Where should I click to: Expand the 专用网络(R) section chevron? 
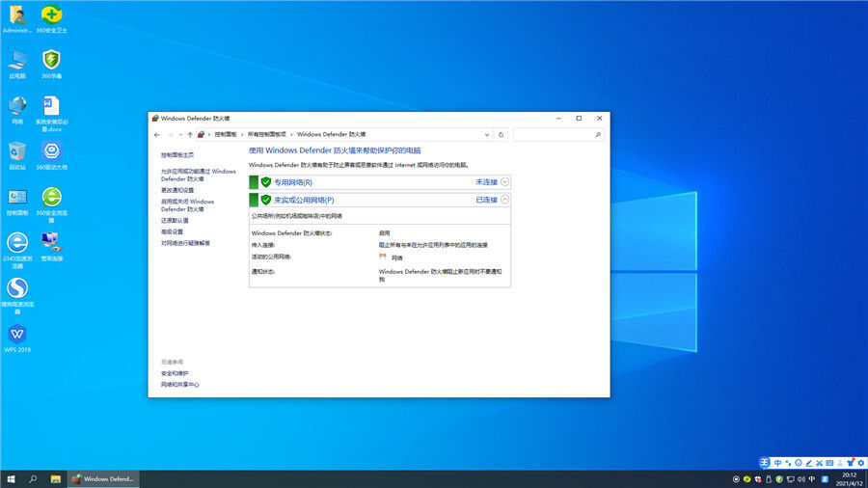tap(504, 182)
